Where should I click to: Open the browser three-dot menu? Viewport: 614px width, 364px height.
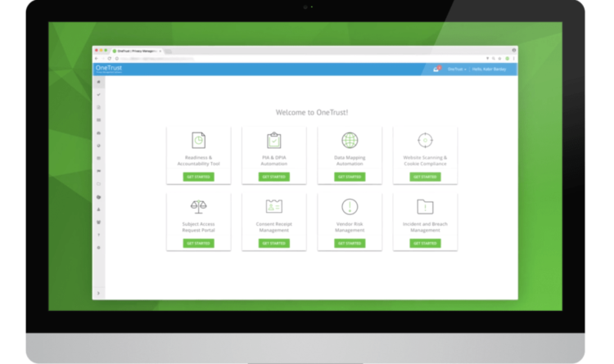[514, 58]
